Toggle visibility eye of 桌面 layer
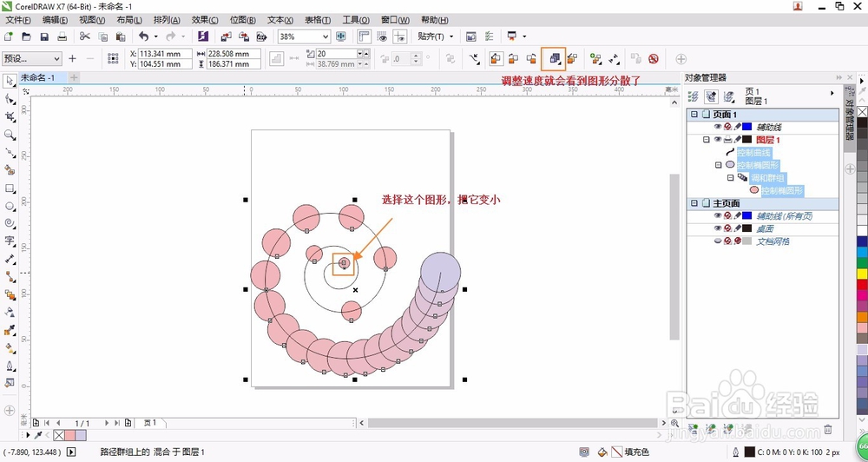 coord(718,228)
